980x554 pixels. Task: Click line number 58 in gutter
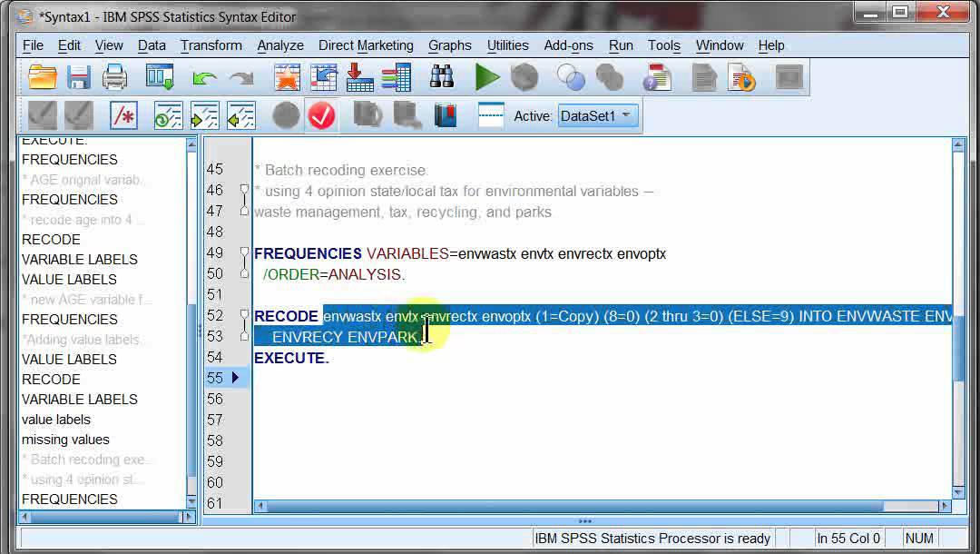pos(215,440)
